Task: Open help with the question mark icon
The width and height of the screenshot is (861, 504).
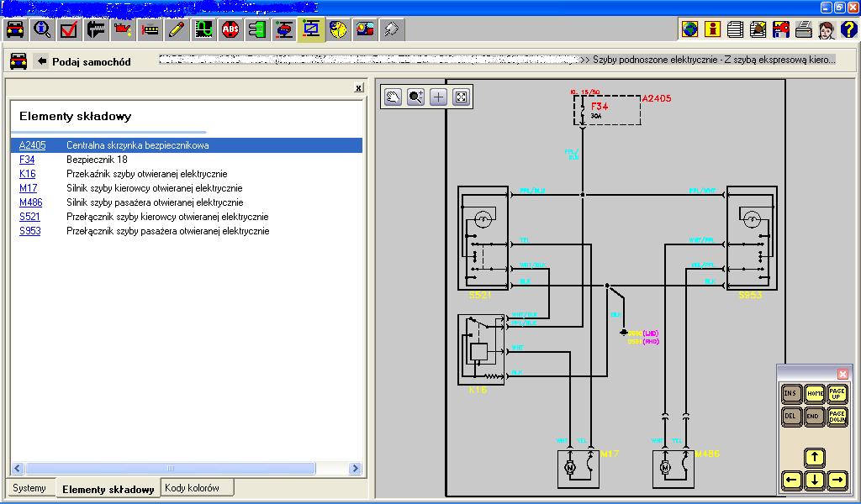Action: pyautogui.click(x=848, y=30)
